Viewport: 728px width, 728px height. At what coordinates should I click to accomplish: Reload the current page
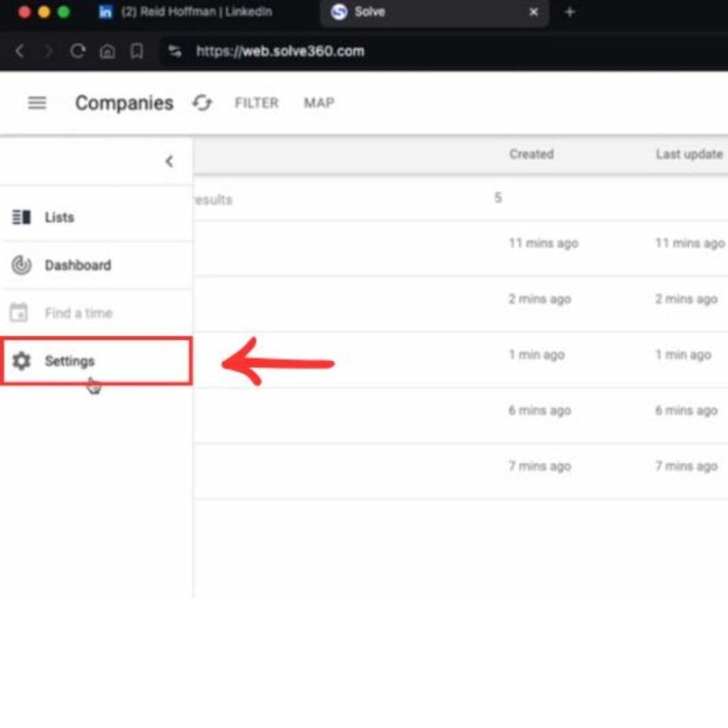point(77,50)
